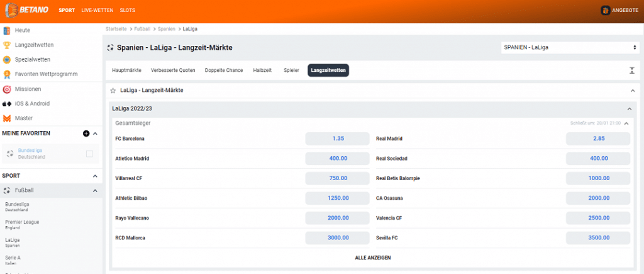Switch to the Halbzeit tab

[x=262, y=71]
